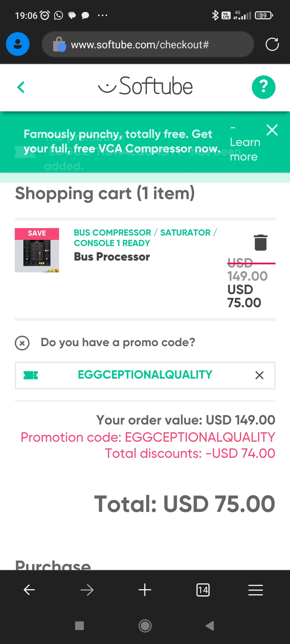Open the blue browser profile icon

tap(18, 44)
